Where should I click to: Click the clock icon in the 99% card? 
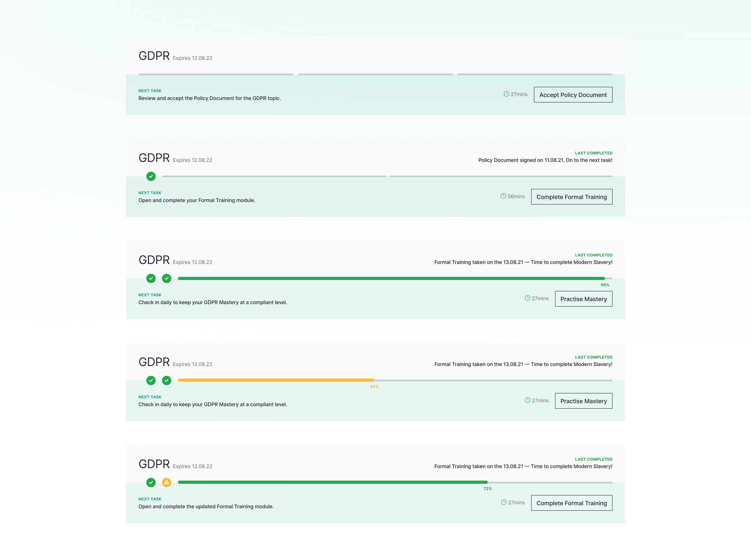pyautogui.click(x=527, y=298)
